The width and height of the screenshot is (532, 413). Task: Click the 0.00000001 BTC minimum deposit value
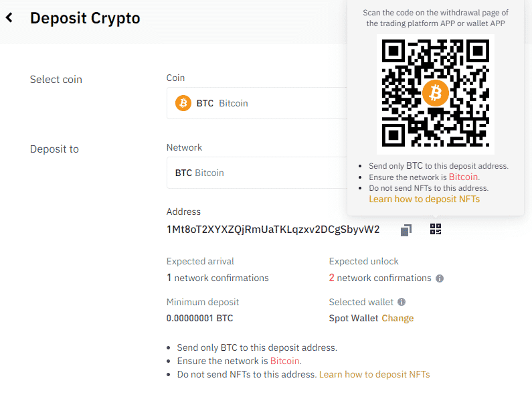[199, 318]
